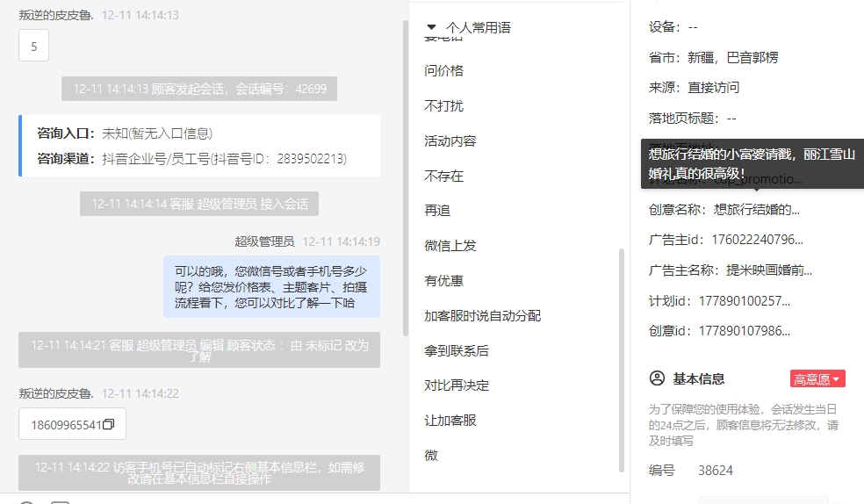This screenshot has height=504, width=864.
Task: Open the 高意愿 intent dropdown
Action: click(x=817, y=379)
